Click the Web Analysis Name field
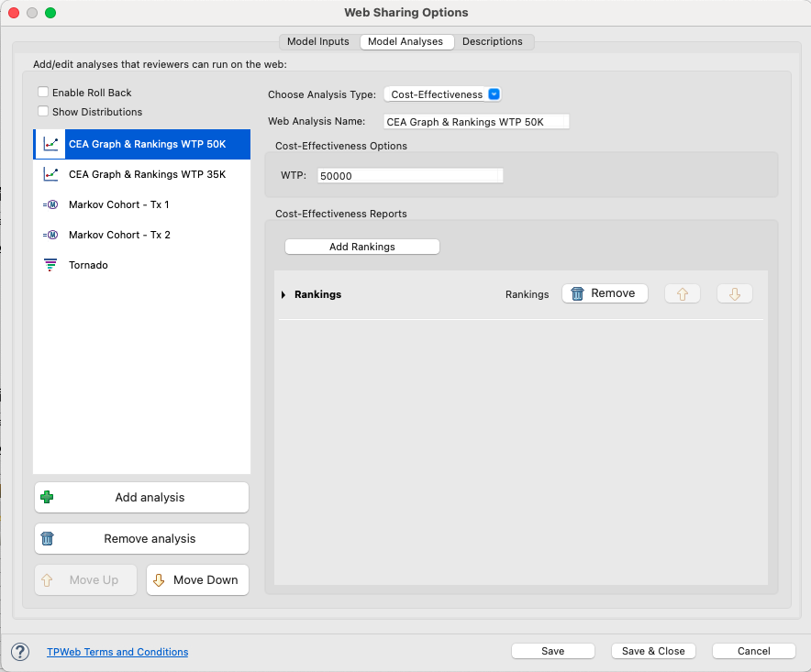811x672 pixels. pyautogui.click(x=476, y=122)
